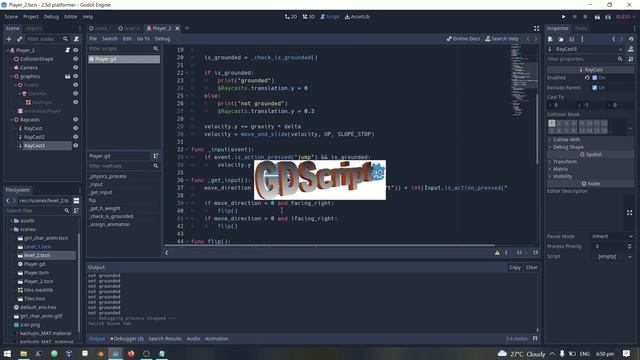This screenshot has width=640, height=360.
Task: Play the project with play button
Action: (x=563, y=17)
